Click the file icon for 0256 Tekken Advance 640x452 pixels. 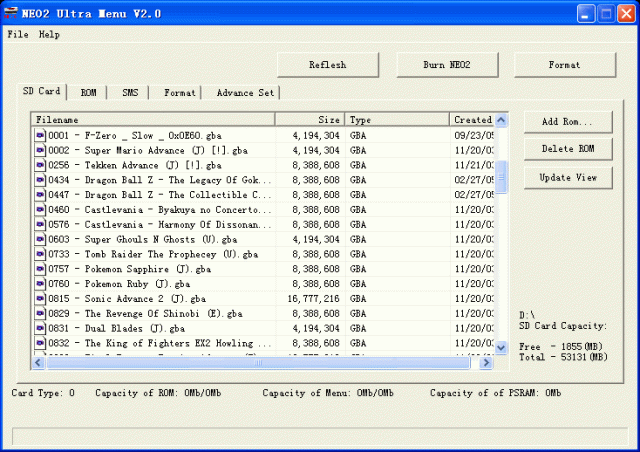(x=40, y=165)
